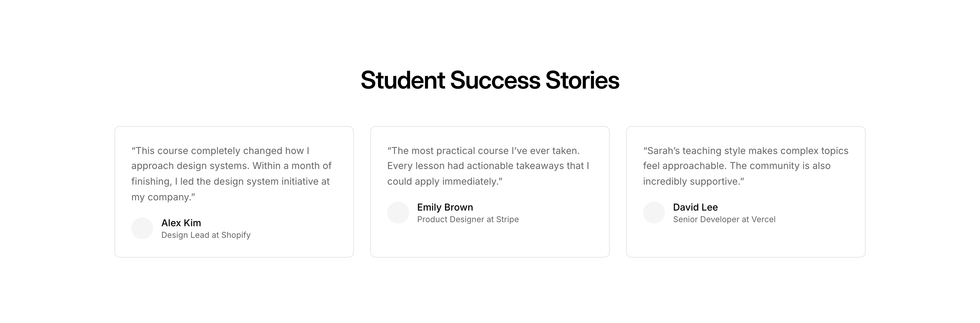
Task: Click David Lee's avatar placeholder circle
Action: [654, 213]
